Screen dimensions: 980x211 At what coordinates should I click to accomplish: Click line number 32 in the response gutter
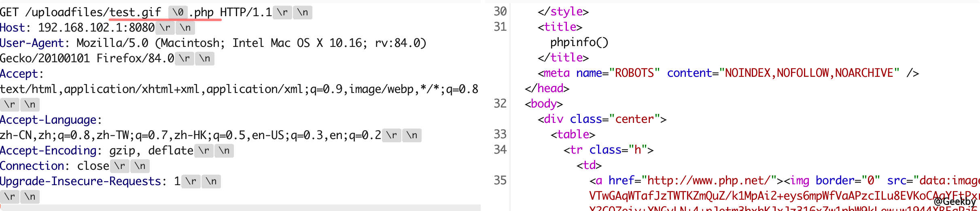(x=500, y=104)
